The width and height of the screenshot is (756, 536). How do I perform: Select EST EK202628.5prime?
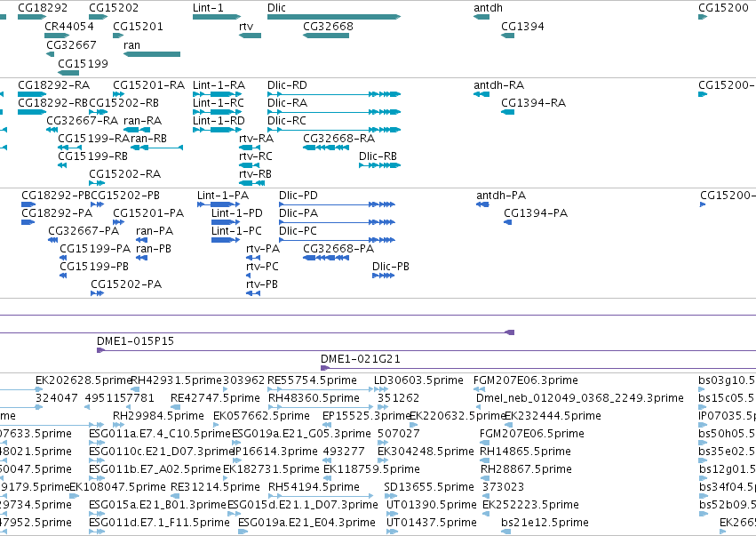39,389
